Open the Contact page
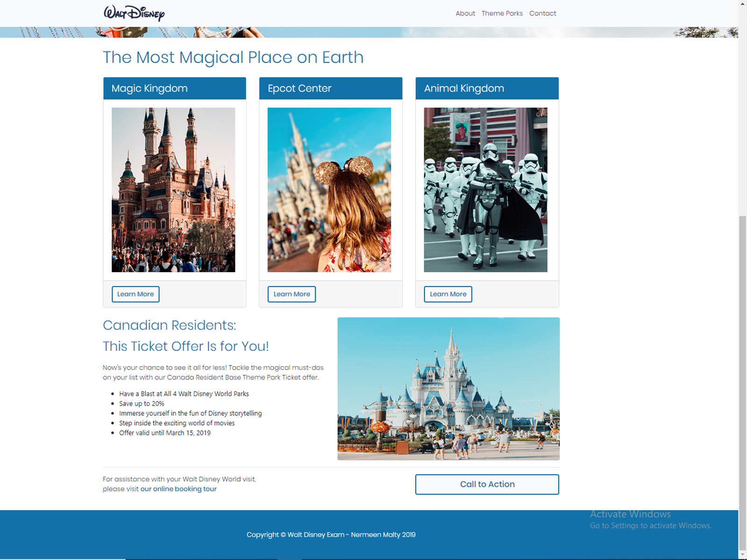Screen dimensions: 747x560 click(x=543, y=13)
